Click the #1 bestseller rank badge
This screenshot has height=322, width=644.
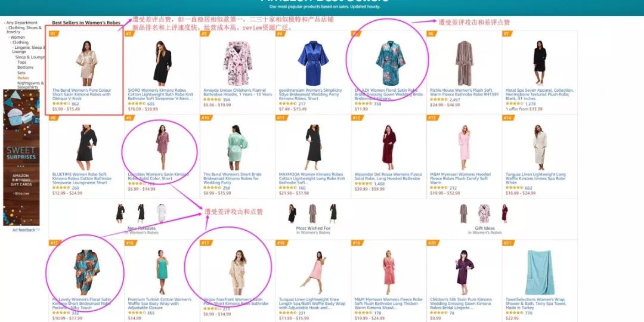(52, 33)
